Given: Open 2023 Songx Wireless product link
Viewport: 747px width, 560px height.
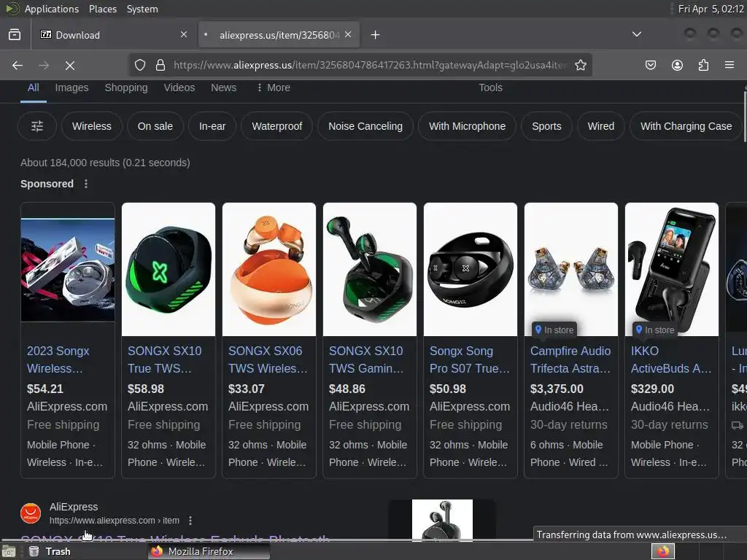Looking at the screenshot, I should pyautogui.click(x=58, y=359).
